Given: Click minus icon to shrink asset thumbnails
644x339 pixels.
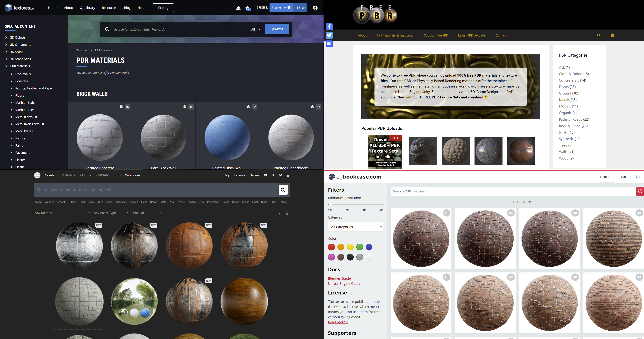Looking at the screenshot, I should (273, 214).
